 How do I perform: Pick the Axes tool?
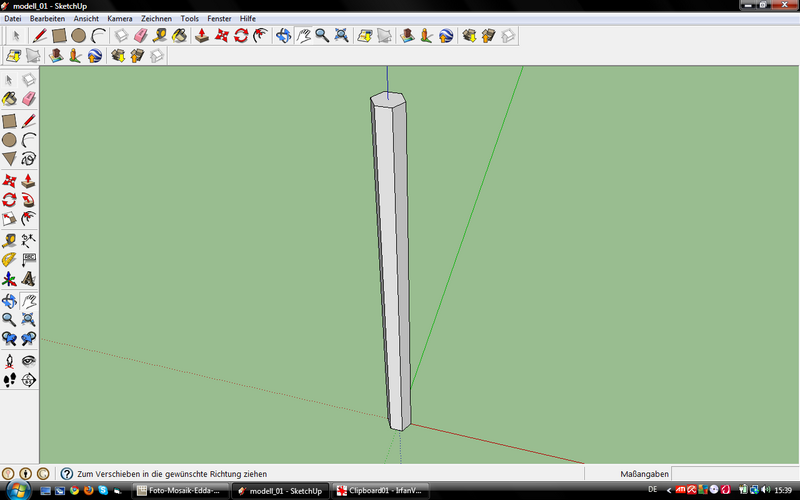pos(9,279)
